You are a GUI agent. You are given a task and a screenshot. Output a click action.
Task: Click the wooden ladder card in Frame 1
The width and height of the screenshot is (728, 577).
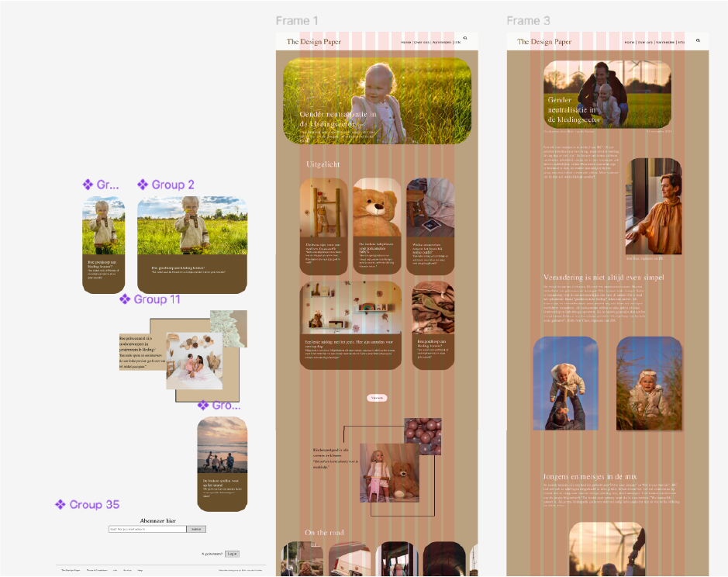click(323, 226)
